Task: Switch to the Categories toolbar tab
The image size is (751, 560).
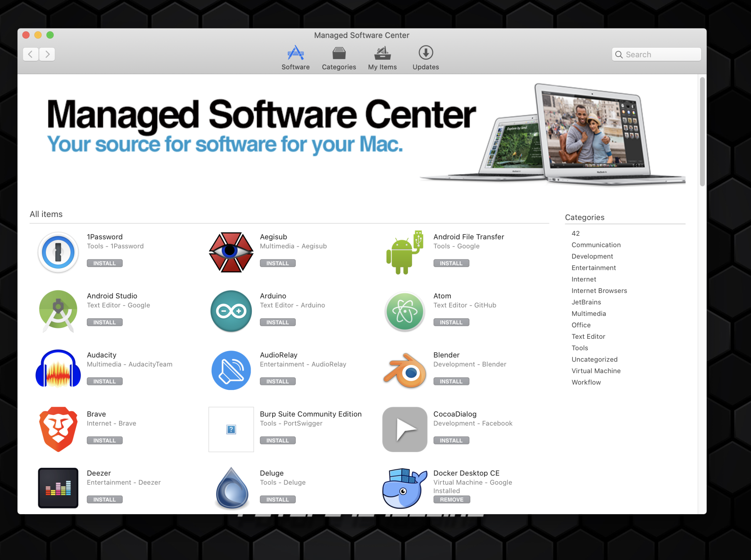Action: [x=339, y=58]
